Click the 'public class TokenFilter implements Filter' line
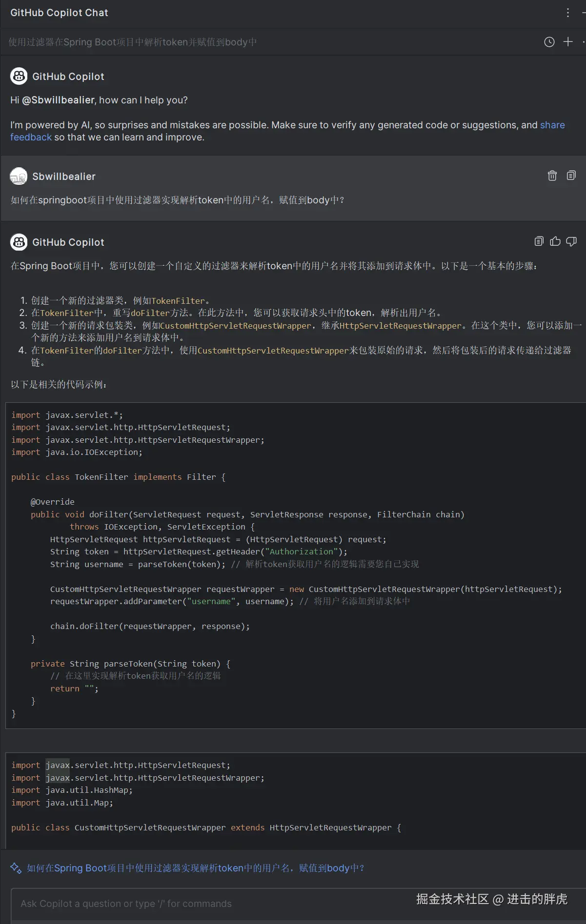Image resolution: width=586 pixels, height=924 pixels. 119,477
